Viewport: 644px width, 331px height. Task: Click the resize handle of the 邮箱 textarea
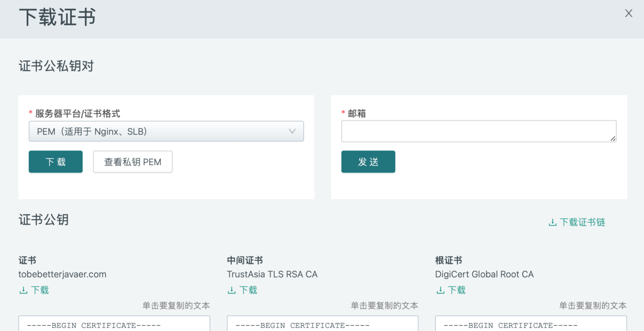tap(613, 139)
